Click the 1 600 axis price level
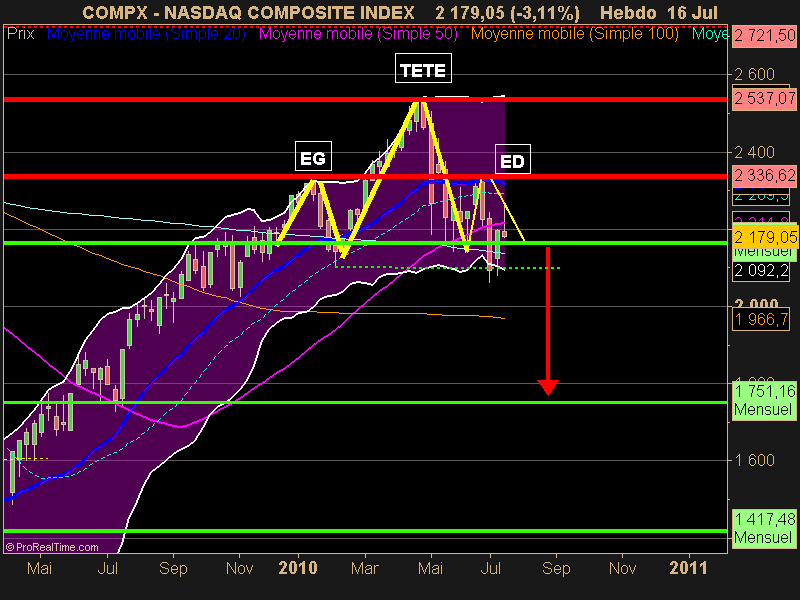 [x=754, y=460]
